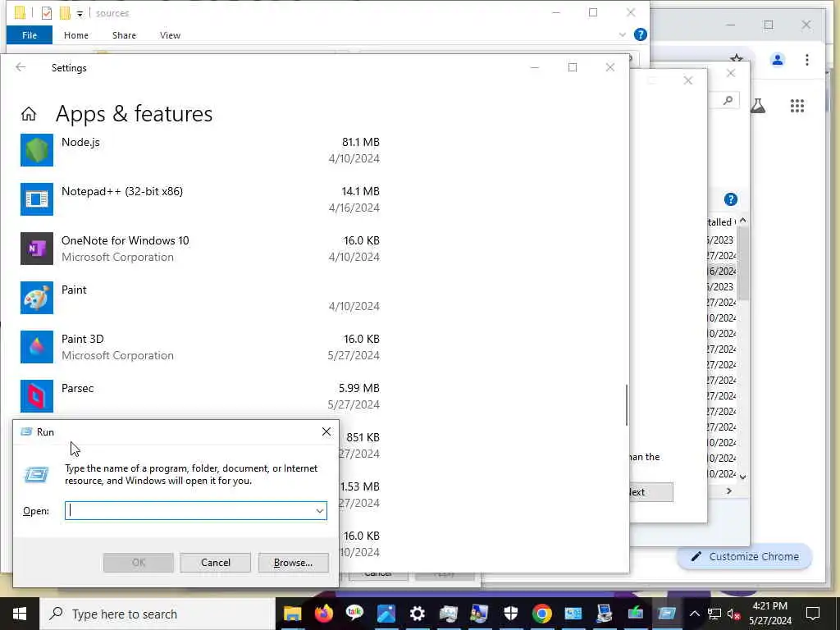Focus the Open text field in Run
840x630 pixels.
click(195, 510)
